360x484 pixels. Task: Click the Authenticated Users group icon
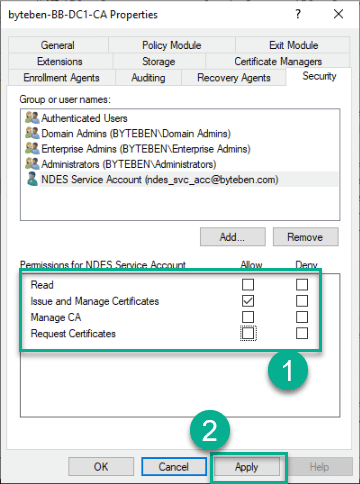pyautogui.click(x=32, y=118)
